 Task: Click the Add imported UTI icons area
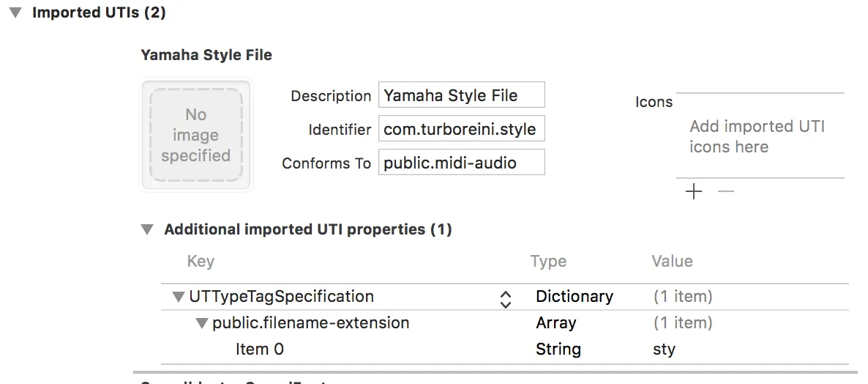[758, 136]
